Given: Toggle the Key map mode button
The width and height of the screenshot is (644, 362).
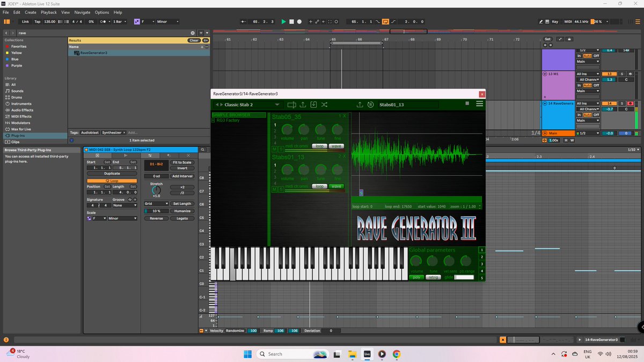Looking at the screenshot, I should (x=555, y=21).
